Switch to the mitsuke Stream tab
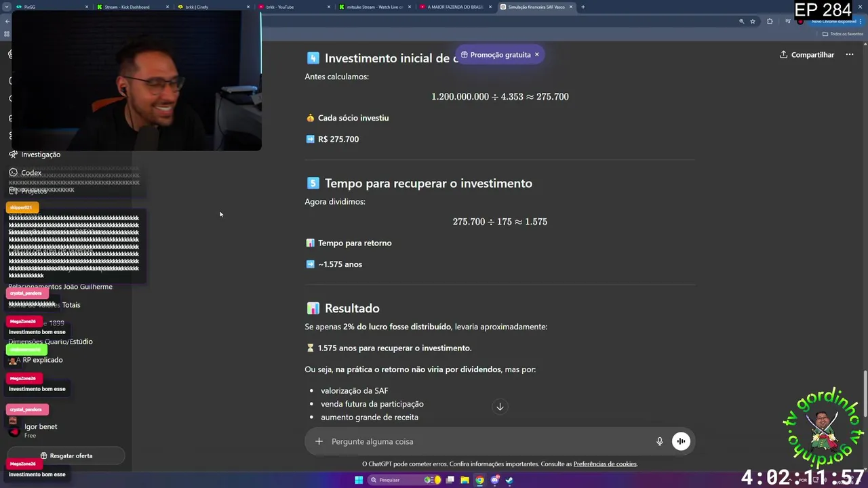The width and height of the screenshot is (868, 488). click(x=374, y=7)
